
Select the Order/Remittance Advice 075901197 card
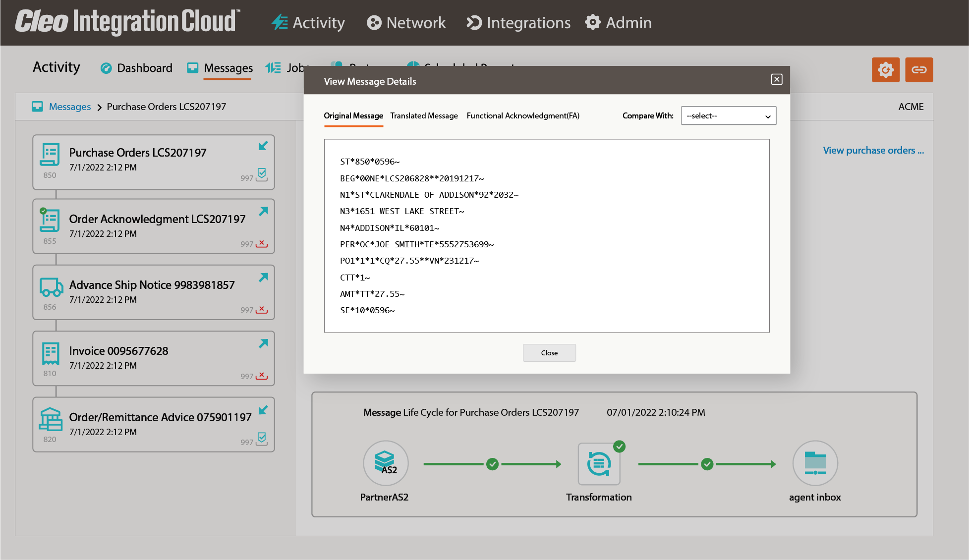tap(153, 424)
